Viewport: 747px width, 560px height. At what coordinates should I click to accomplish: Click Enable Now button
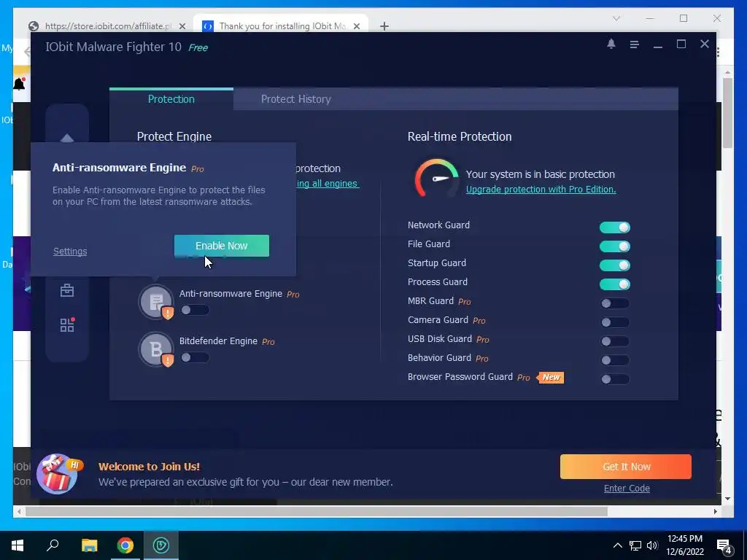click(222, 246)
